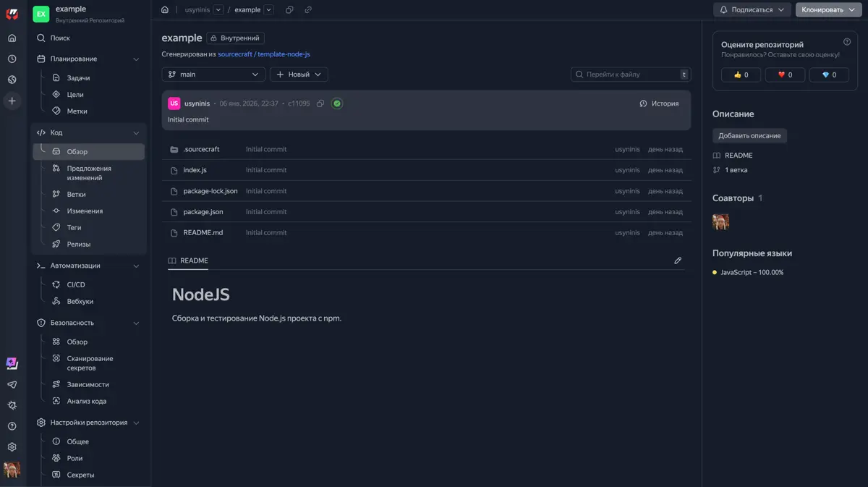Click the green commit status check icon
Screen dimensions: 868x487
(337, 103)
